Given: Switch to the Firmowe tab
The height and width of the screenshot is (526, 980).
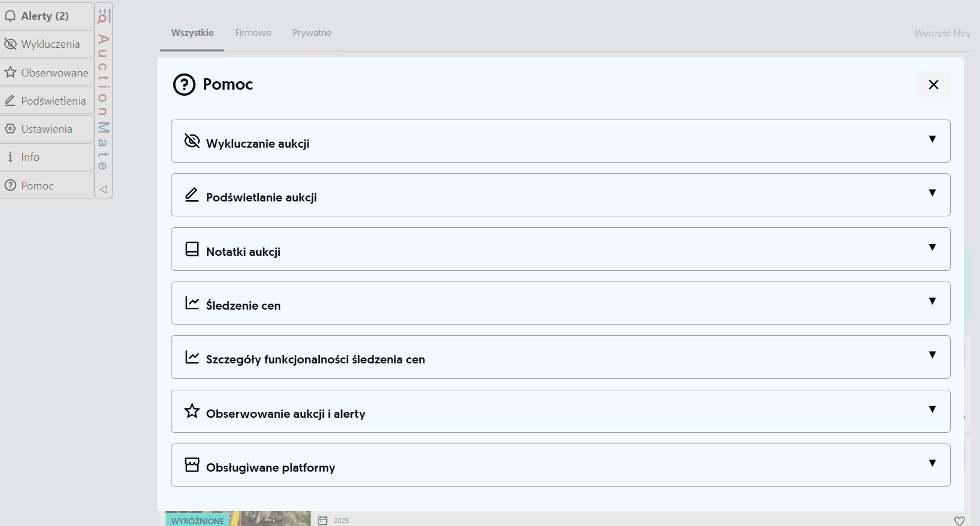Looking at the screenshot, I should pyautogui.click(x=253, y=33).
